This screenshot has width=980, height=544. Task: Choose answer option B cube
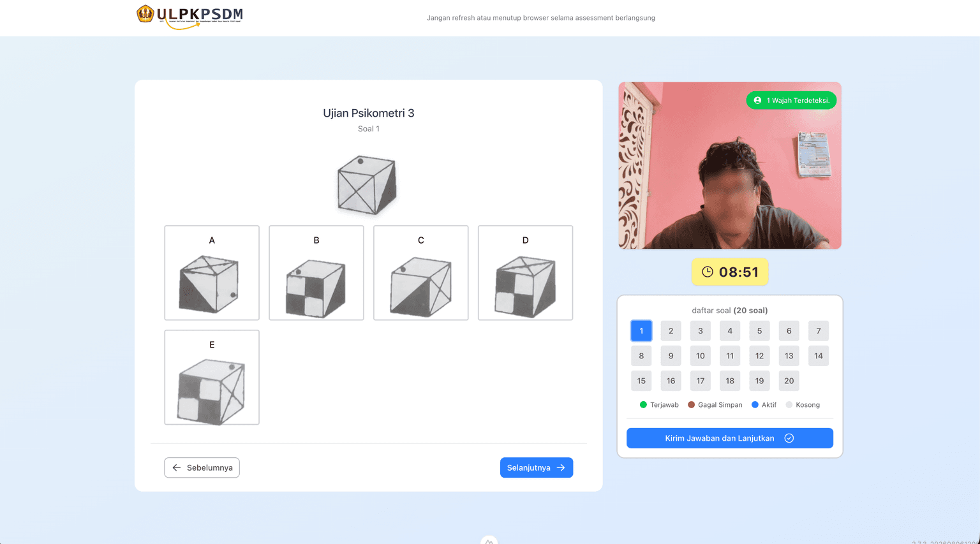(316, 273)
